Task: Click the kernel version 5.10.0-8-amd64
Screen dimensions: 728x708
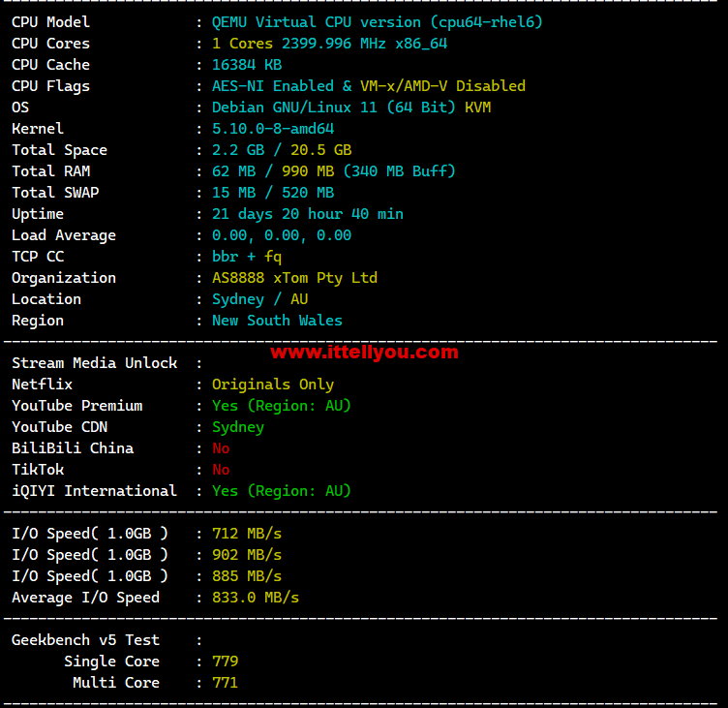Action: coord(273,129)
